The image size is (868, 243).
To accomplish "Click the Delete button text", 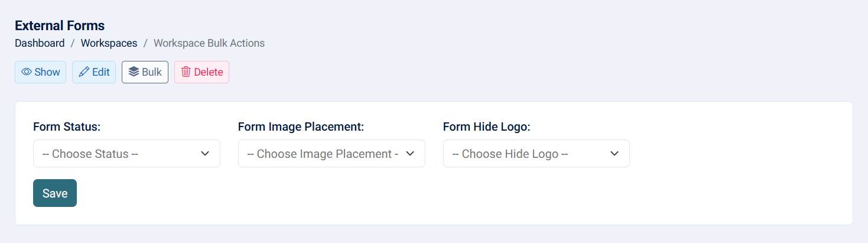I will (209, 72).
